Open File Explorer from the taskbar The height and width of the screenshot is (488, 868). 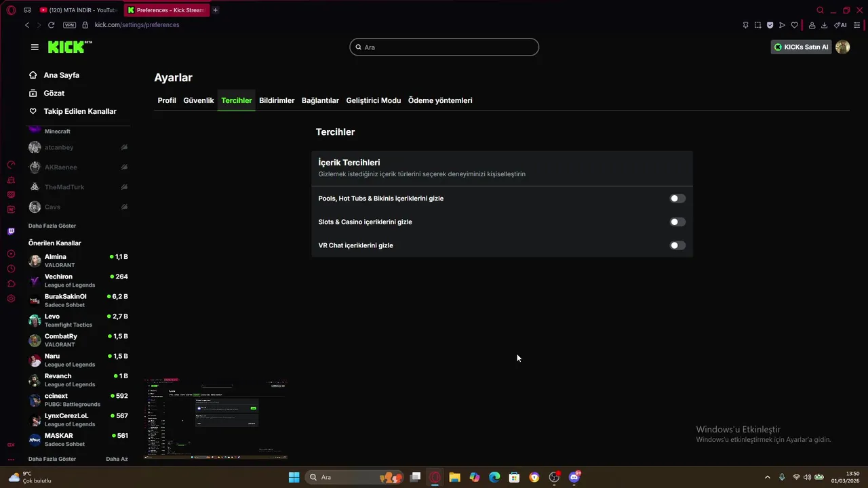point(454,477)
